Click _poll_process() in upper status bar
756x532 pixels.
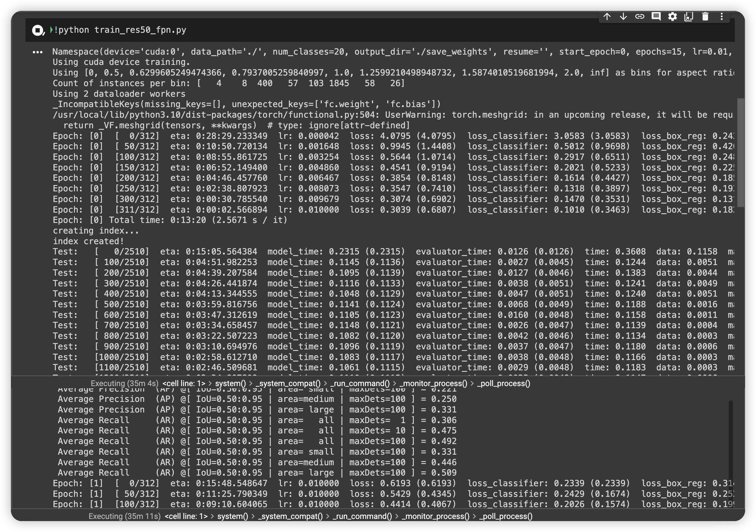click(504, 383)
